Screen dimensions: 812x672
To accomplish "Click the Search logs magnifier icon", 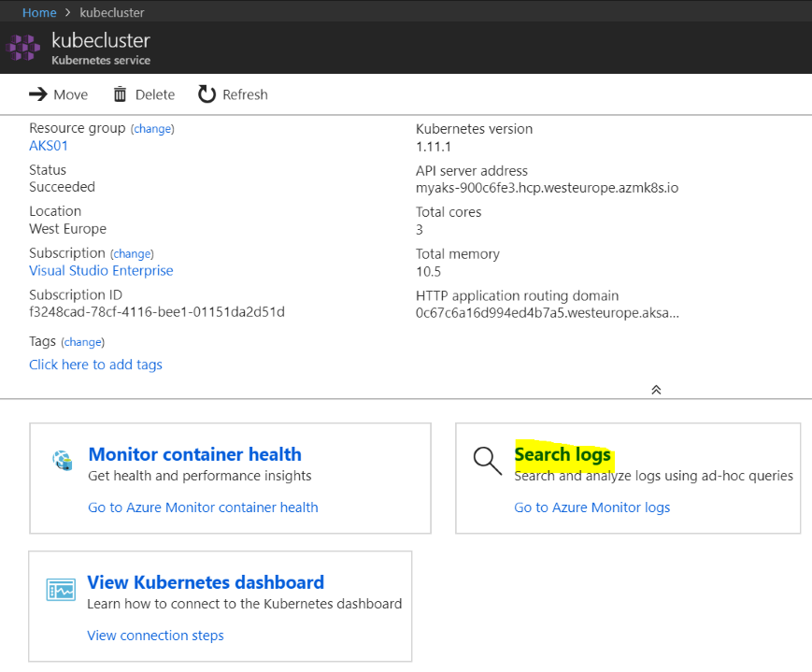I will point(487,461).
